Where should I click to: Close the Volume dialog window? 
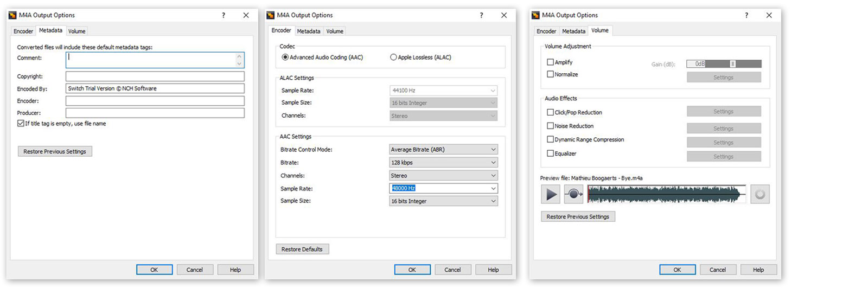click(x=769, y=15)
